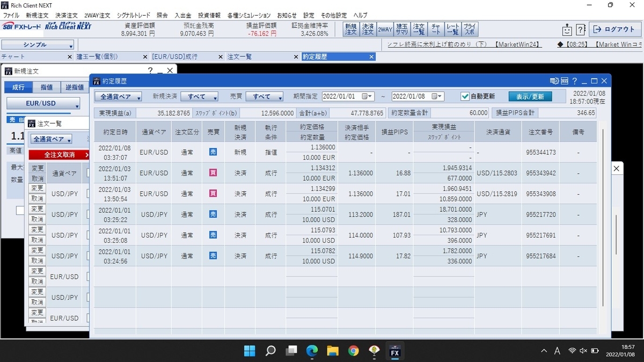Toggle the 自動更新 checkbox

(465, 97)
